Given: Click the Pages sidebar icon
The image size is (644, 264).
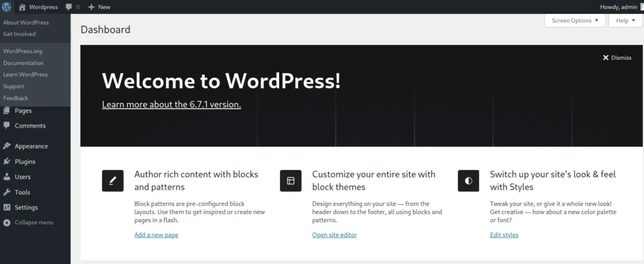Looking at the screenshot, I should click(6, 110).
